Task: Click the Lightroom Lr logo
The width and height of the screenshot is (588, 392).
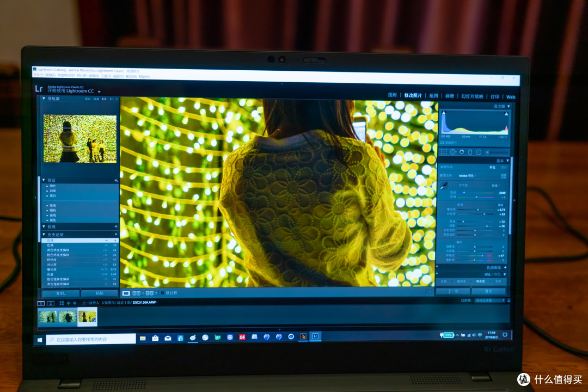Action: [39, 89]
